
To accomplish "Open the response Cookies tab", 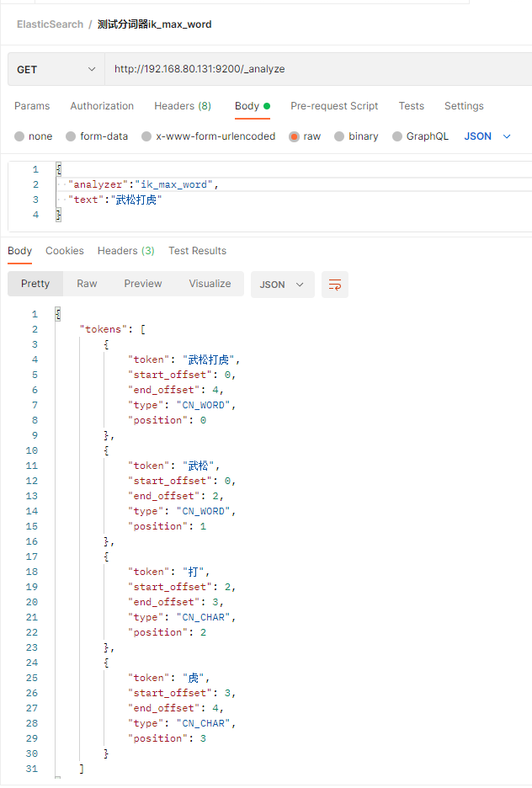I will click(x=65, y=251).
